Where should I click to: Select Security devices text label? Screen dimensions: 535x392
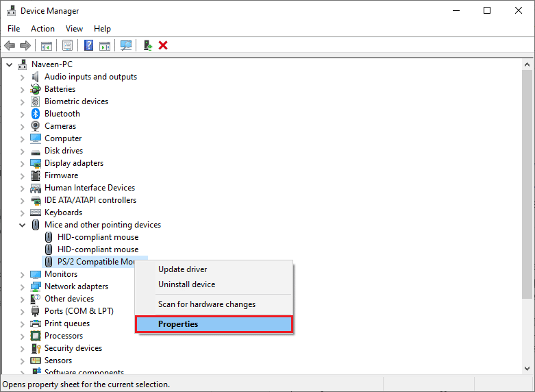click(73, 348)
